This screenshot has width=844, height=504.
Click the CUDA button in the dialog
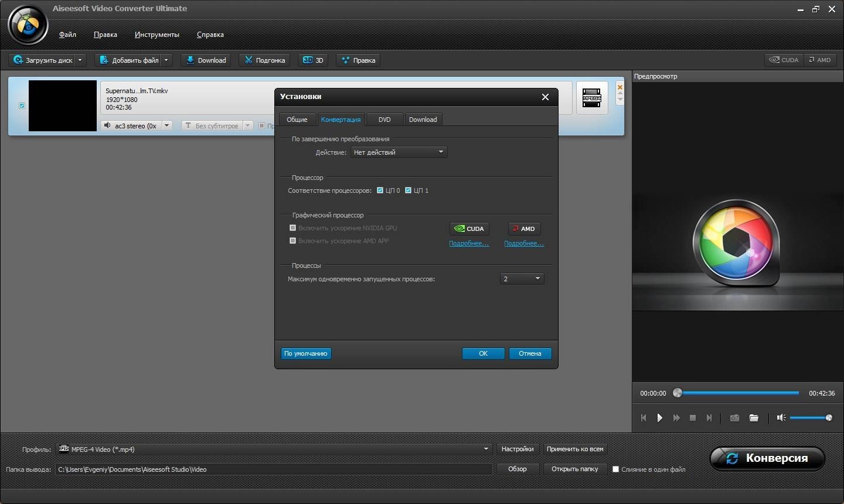pyautogui.click(x=469, y=229)
